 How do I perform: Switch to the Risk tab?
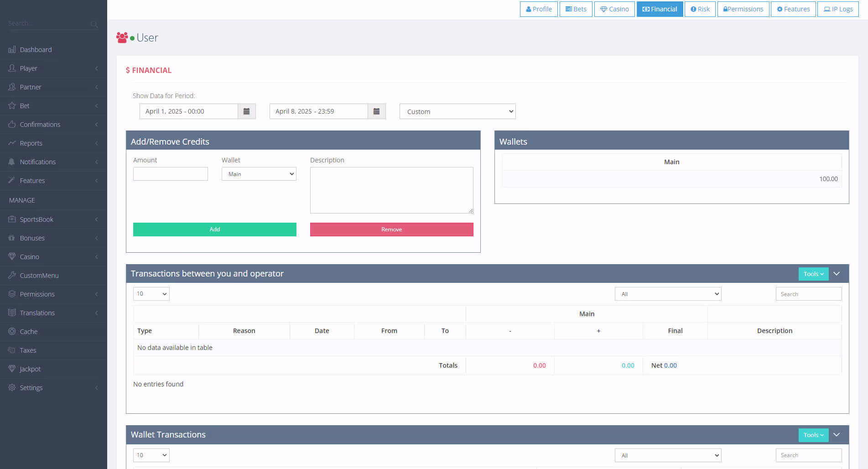pyautogui.click(x=700, y=9)
